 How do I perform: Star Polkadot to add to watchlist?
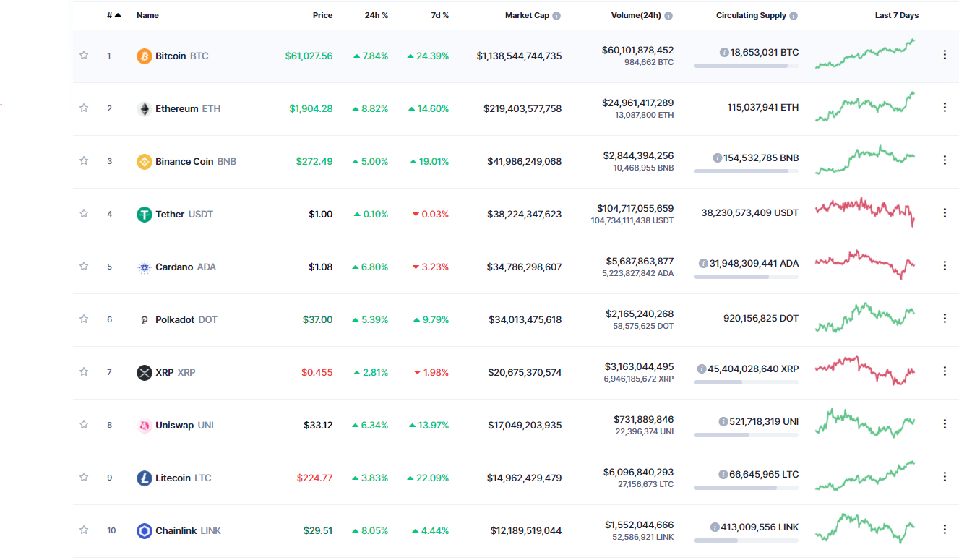(84, 319)
